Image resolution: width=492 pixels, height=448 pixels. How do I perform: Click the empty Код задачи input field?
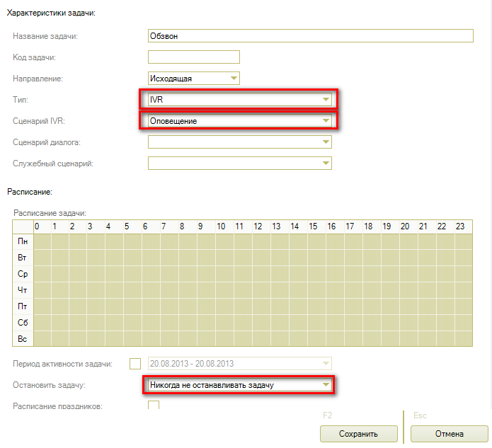193,57
